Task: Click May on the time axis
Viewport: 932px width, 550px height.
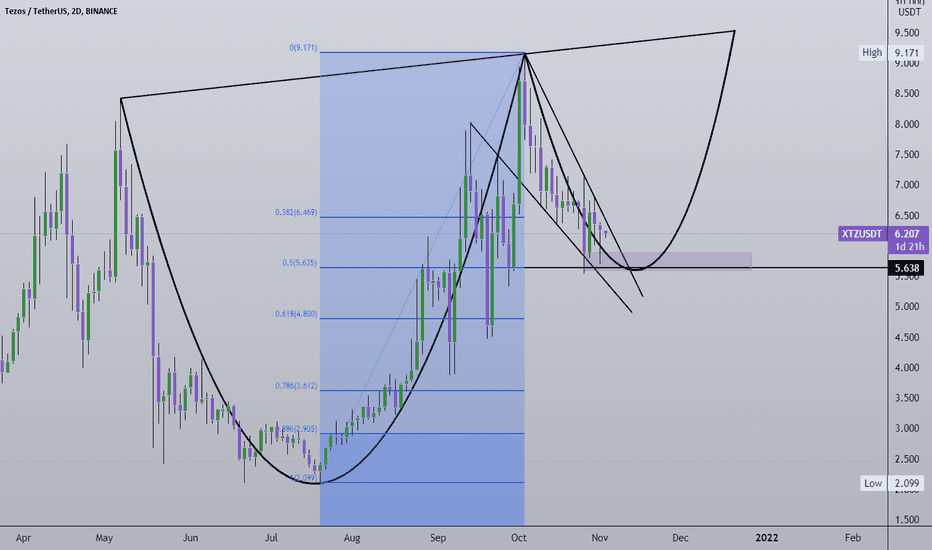Action: tap(104, 538)
